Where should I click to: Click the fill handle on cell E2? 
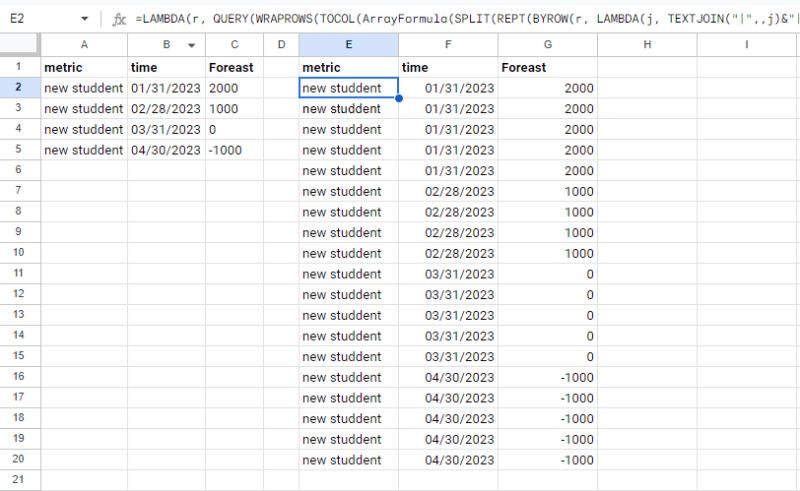click(398, 98)
